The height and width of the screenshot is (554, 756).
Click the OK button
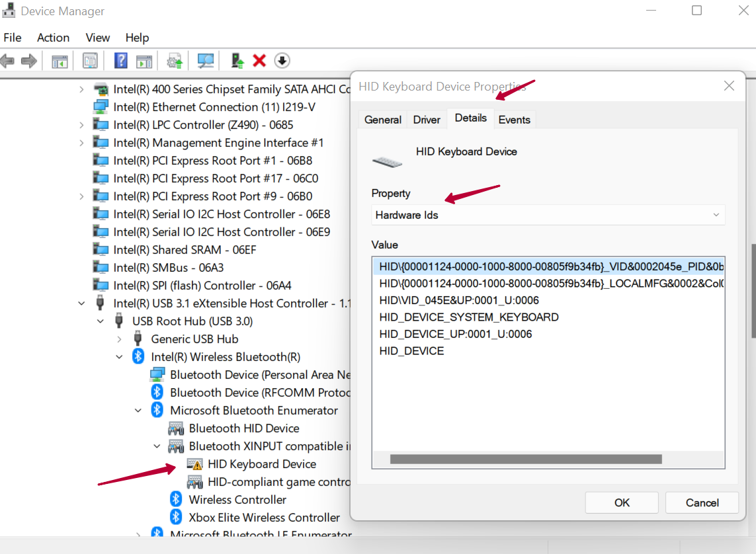pyautogui.click(x=622, y=502)
